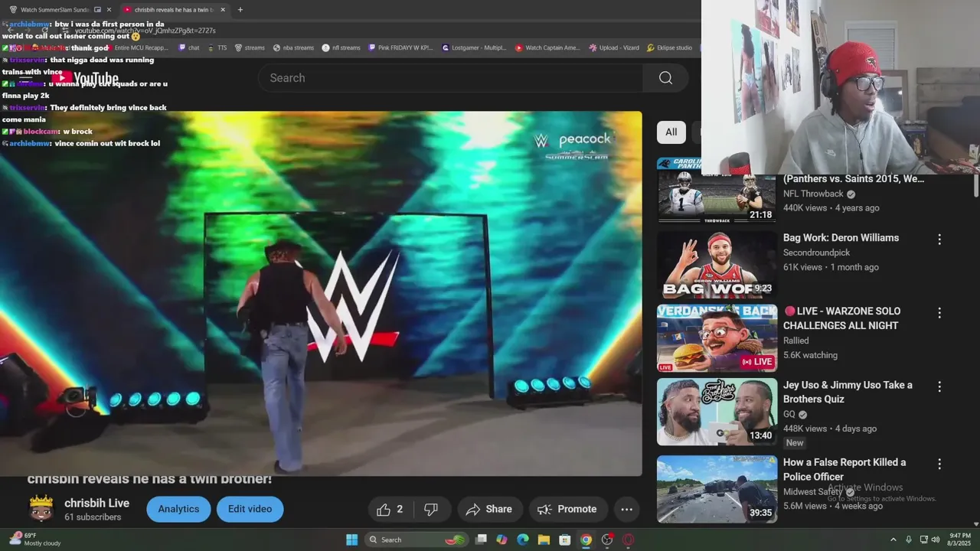Open Microsoft Store from taskbar
The width and height of the screenshot is (980, 551).
coord(564,540)
